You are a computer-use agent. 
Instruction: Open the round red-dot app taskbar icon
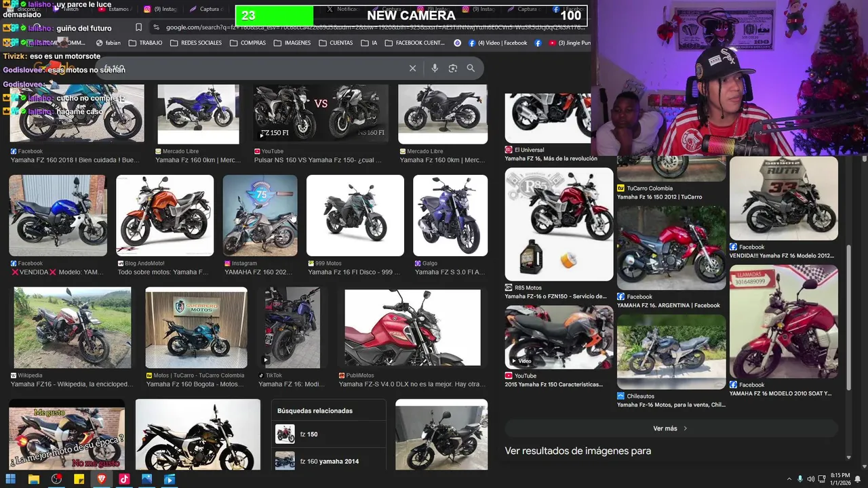[x=56, y=479]
